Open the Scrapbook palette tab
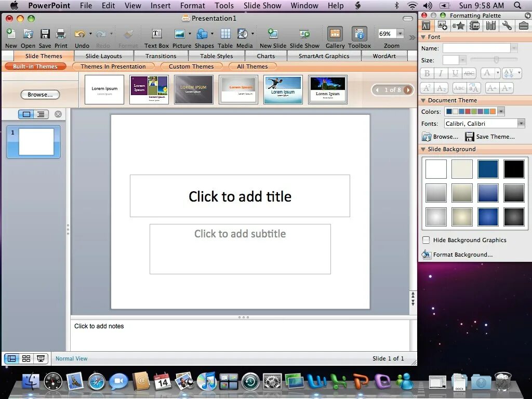Viewport: 532px width, 399px height. click(x=475, y=25)
